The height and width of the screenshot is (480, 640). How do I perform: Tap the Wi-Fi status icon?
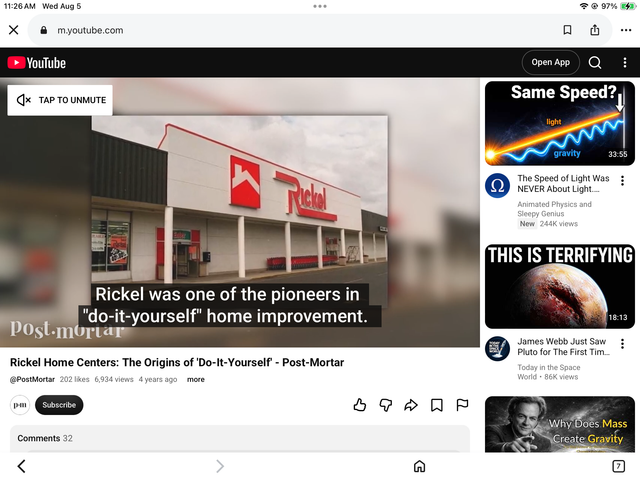coord(584,6)
